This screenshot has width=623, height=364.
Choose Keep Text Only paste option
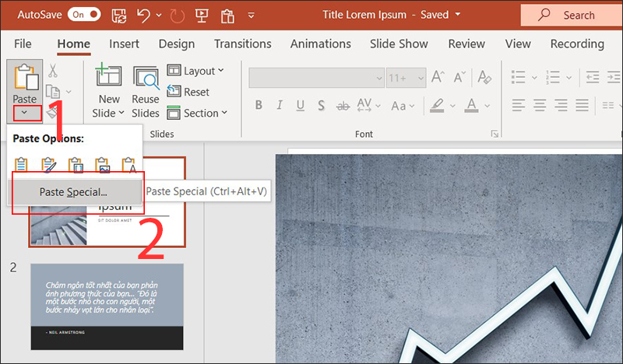tap(129, 165)
